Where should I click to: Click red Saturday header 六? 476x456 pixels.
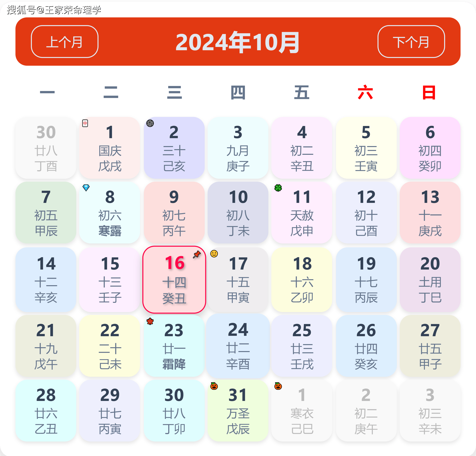(x=366, y=92)
